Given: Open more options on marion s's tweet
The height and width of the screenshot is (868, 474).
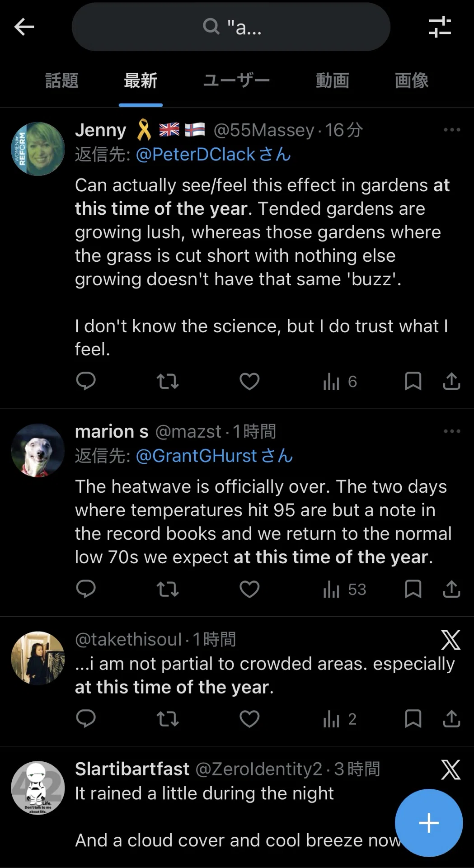Looking at the screenshot, I should pos(452,431).
